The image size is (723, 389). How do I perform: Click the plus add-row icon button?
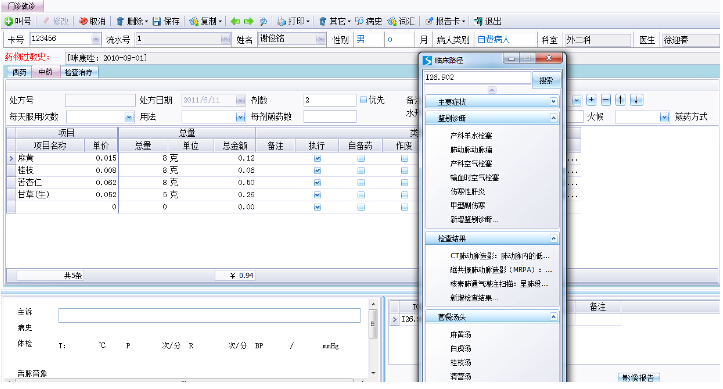[591, 100]
